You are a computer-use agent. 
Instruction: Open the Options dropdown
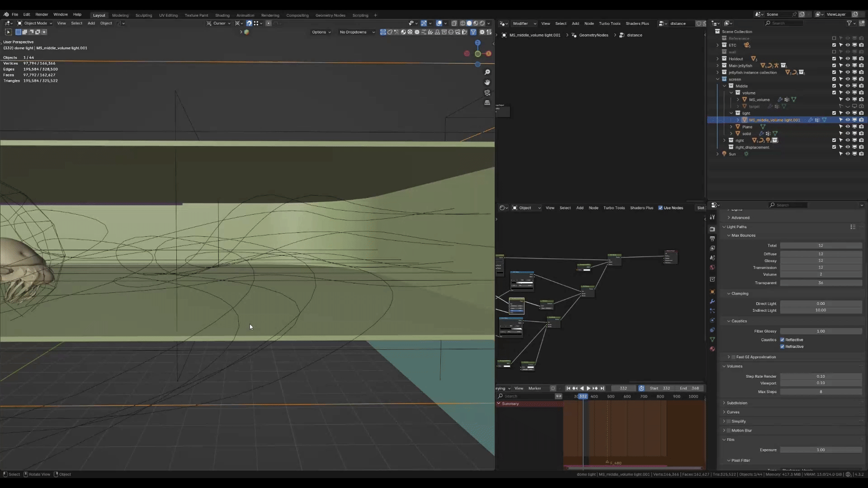pyautogui.click(x=321, y=32)
